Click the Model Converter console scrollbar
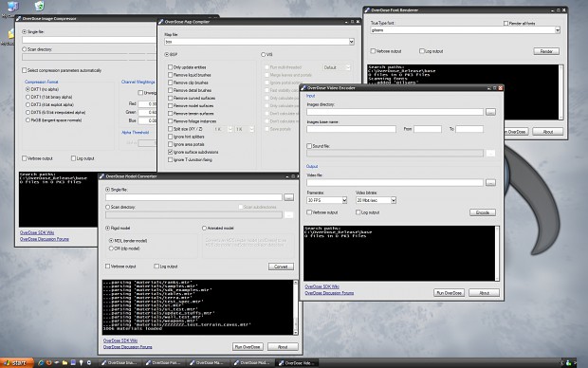The width and height of the screenshot is (588, 368). point(296,307)
